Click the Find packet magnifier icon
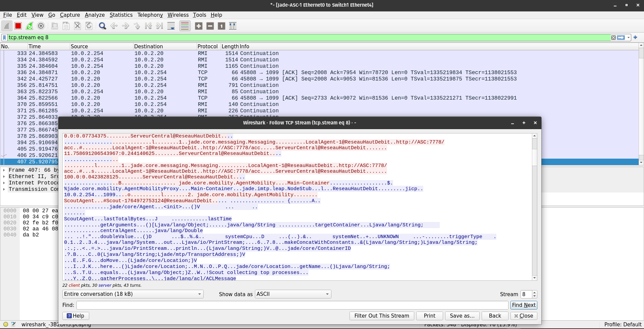Image resolution: width=644 pixels, height=329 pixels. click(103, 26)
